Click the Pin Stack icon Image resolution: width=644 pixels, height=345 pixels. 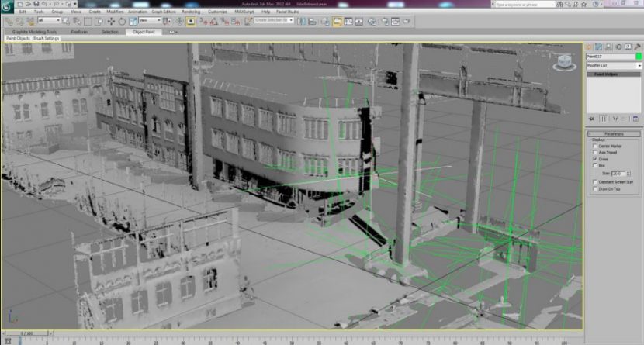pos(592,119)
